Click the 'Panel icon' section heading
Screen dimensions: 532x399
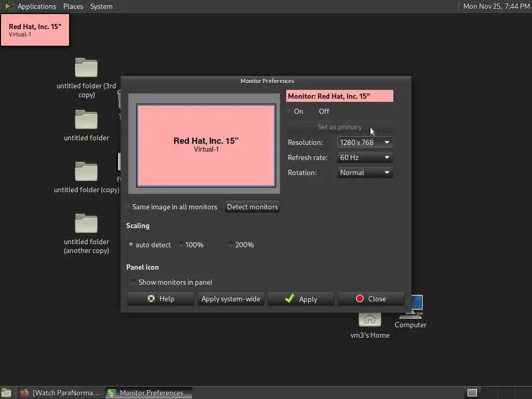coord(142,267)
